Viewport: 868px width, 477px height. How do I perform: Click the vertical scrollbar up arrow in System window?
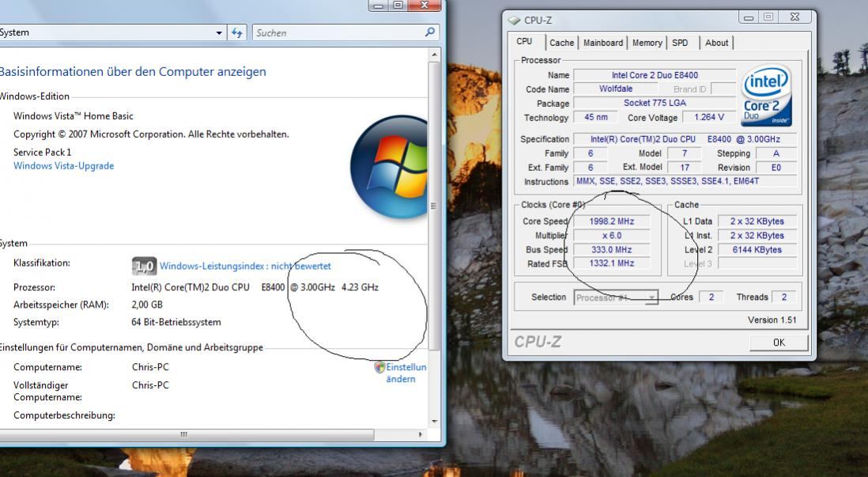[435, 55]
